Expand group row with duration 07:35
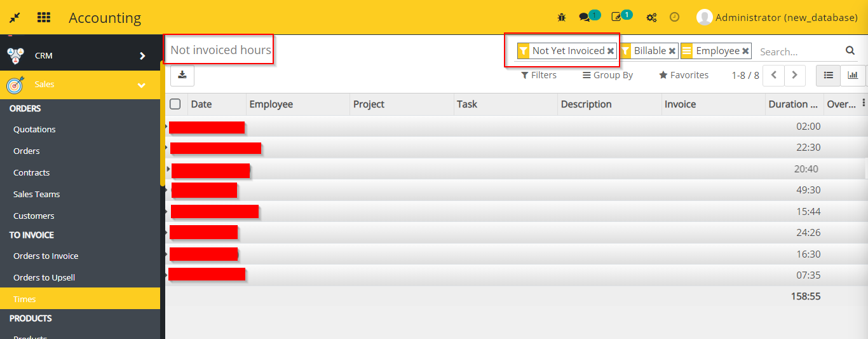Viewport: 868px width, 339px height. click(516, 275)
